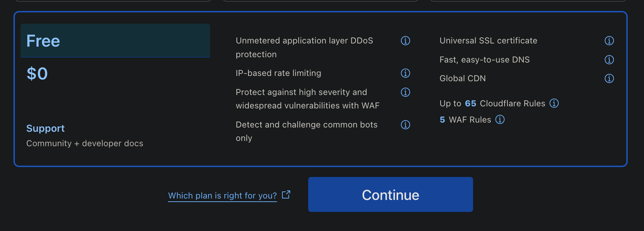Viewport: 644px width, 231px height.
Task: Select the leftmost plan card at the top
Action: tap(113, 1)
